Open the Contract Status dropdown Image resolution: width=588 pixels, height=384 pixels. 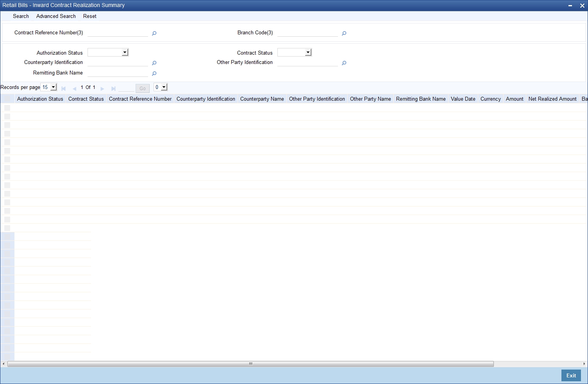[x=295, y=52]
